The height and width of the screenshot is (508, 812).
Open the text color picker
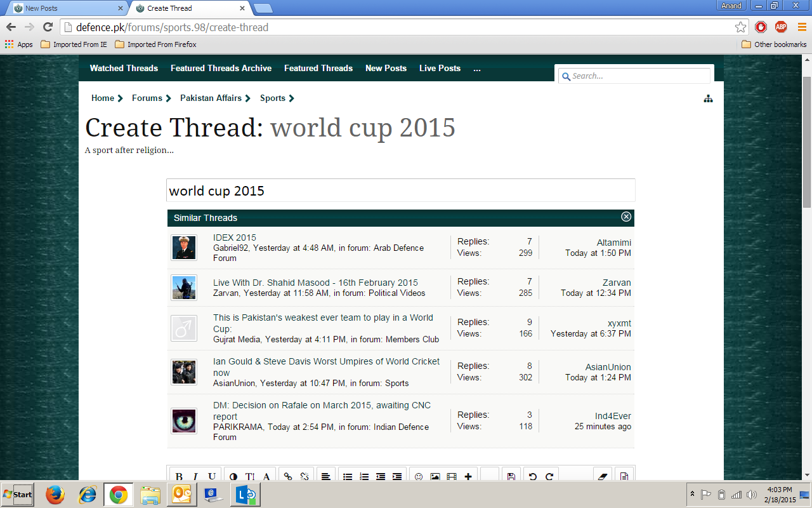233,476
